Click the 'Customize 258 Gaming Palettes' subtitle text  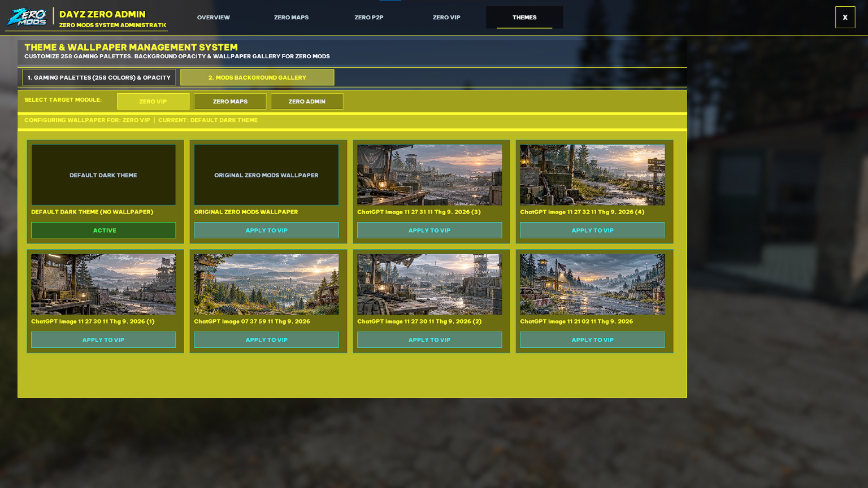coord(177,56)
